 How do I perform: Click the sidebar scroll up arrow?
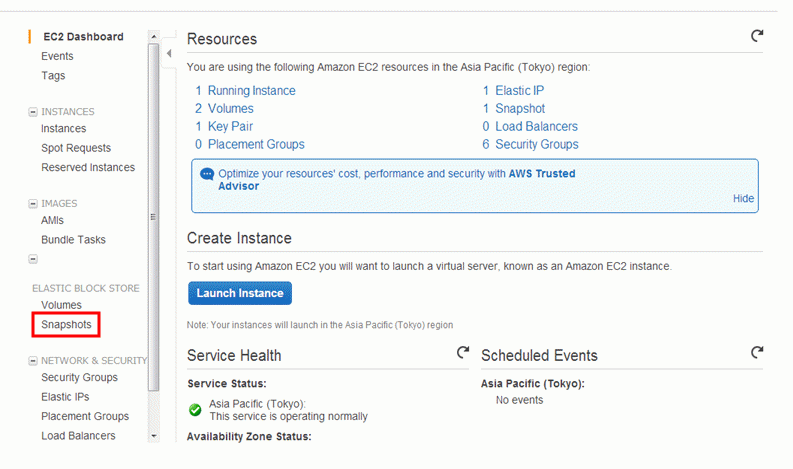coord(154,36)
